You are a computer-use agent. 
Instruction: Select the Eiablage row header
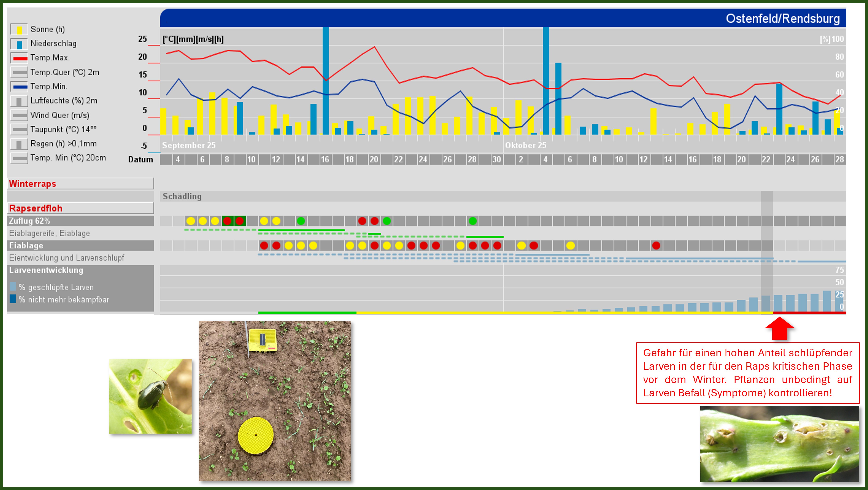(80, 246)
